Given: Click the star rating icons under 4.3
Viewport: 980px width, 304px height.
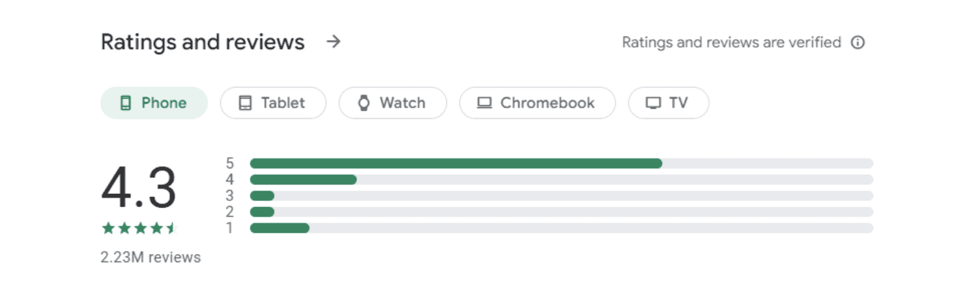Looking at the screenshot, I should tap(139, 228).
